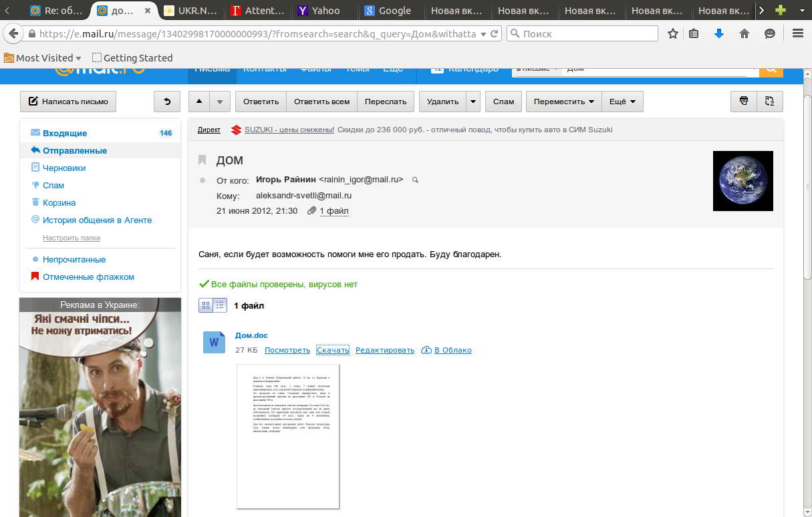This screenshot has width=812, height=517.
Task: Click the back arrow reply icon button
Action: 167,102
